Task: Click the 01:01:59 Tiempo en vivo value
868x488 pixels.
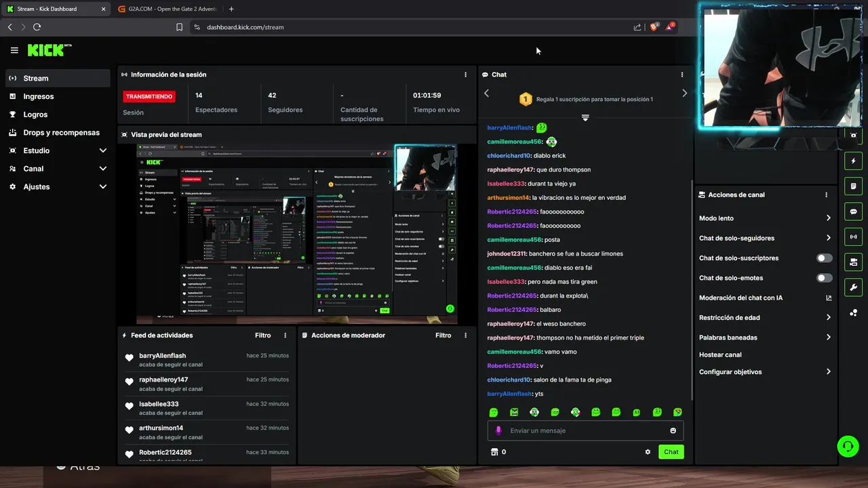Action: (427, 96)
